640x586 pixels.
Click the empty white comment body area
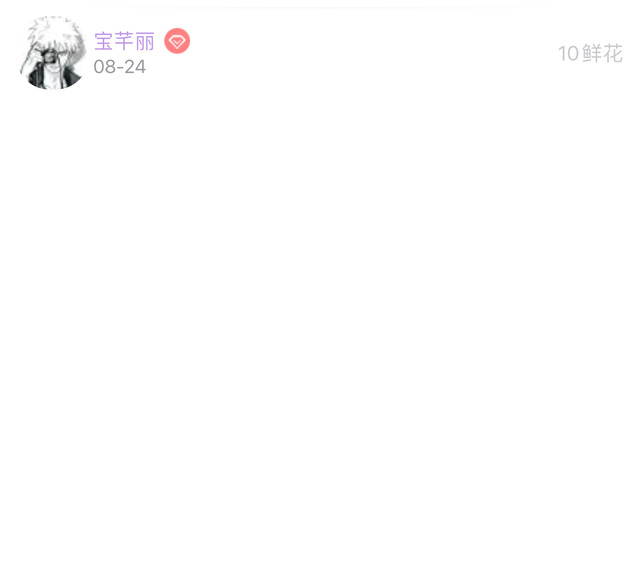click(320, 326)
